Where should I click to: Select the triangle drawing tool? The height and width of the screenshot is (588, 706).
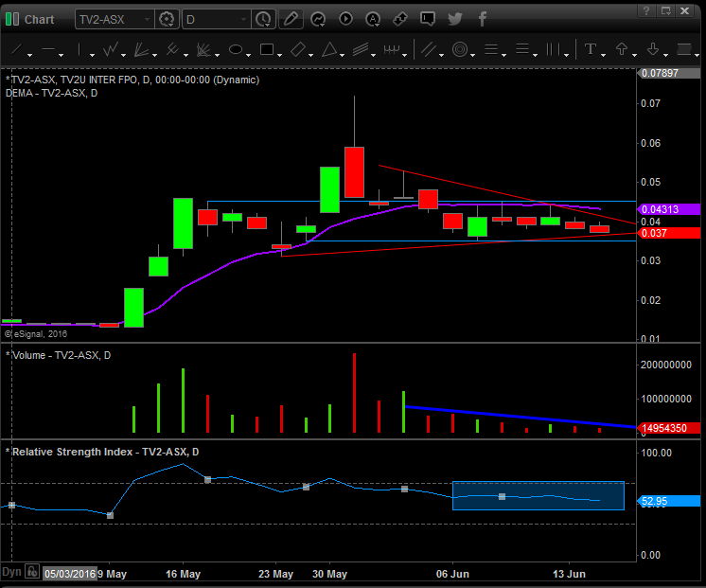[x=329, y=49]
